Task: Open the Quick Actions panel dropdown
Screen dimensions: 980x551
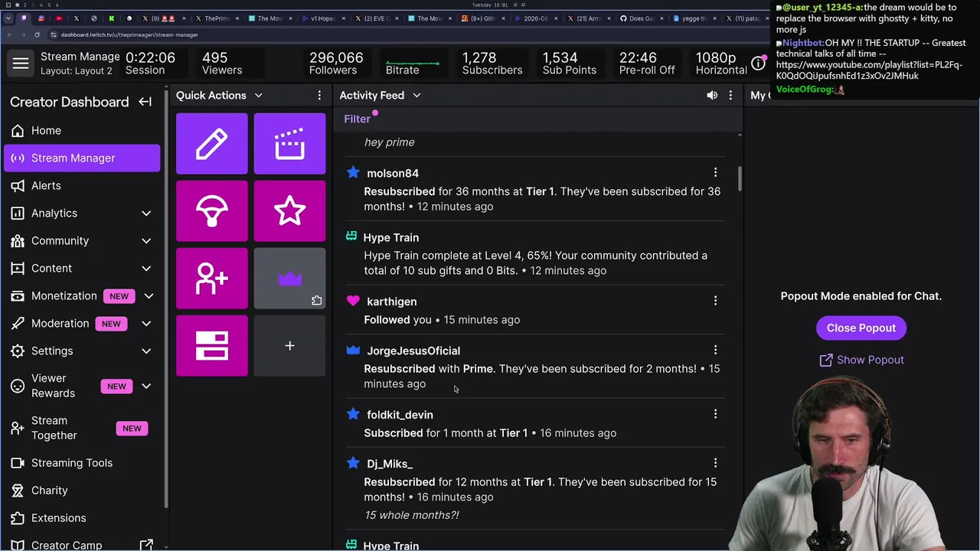Action: (x=258, y=96)
